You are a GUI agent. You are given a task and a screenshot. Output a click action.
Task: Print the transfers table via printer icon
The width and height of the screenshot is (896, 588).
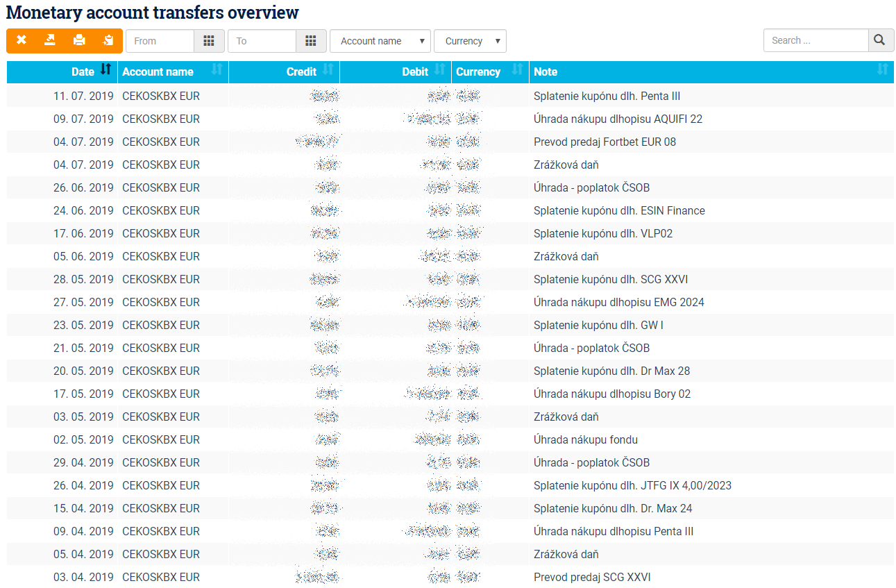pyautogui.click(x=79, y=40)
